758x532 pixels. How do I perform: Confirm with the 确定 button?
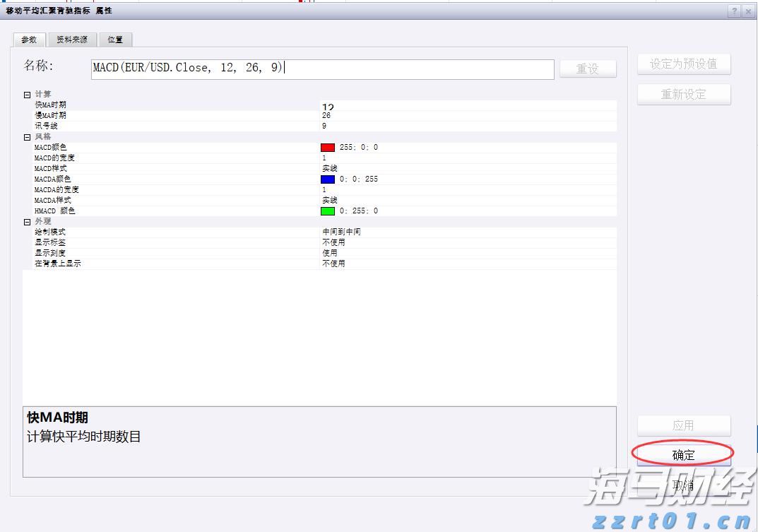(x=683, y=455)
